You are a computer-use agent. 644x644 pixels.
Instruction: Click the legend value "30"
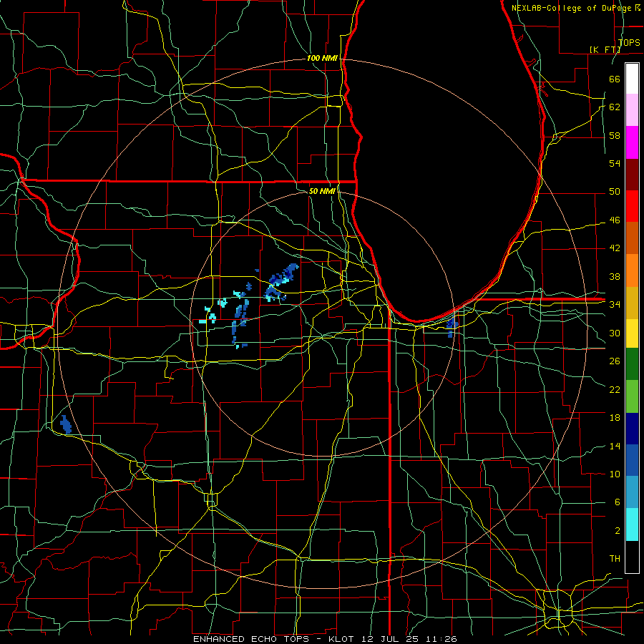click(x=615, y=333)
